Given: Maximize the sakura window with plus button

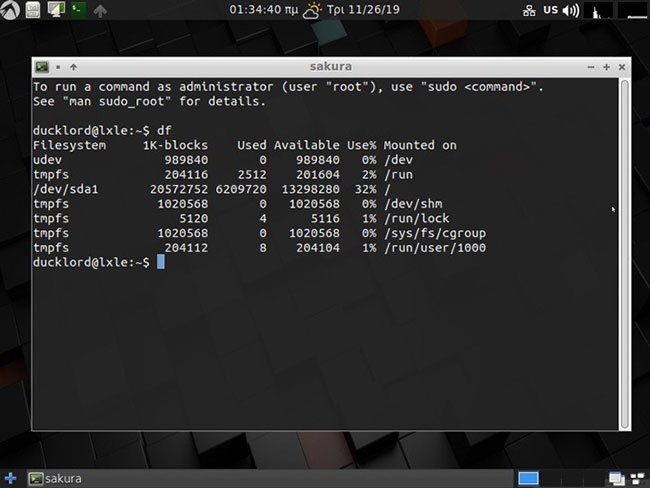Looking at the screenshot, I should point(606,67).
